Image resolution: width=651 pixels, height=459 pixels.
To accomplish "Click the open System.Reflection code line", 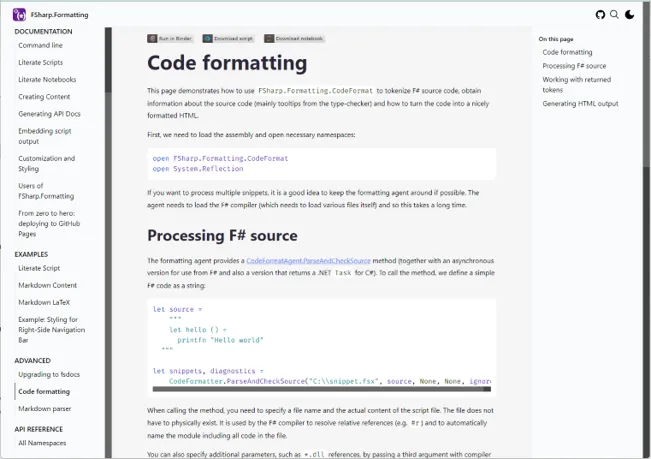I will pyautogui.click(x=198, y=169).
